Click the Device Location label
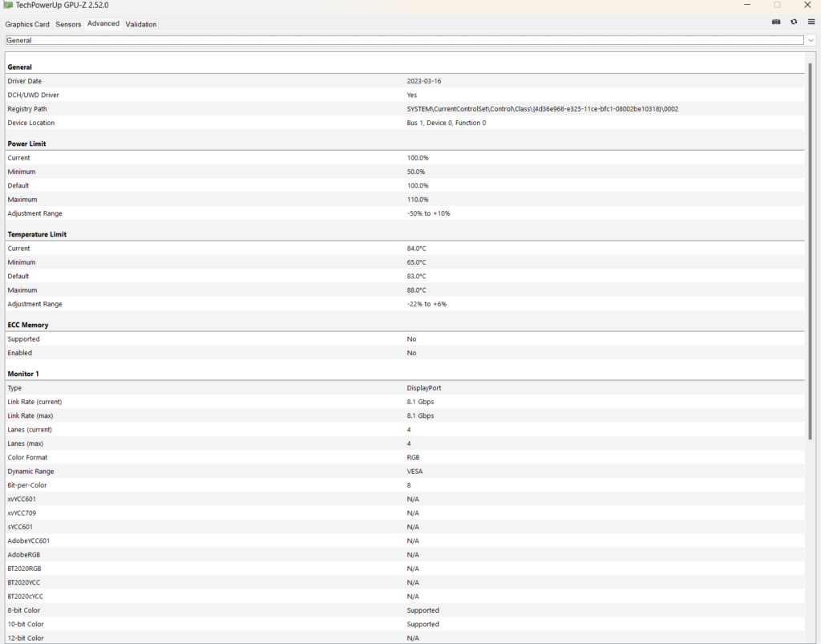The width and height of the screenshot is (821, 644). tap(31, 123)
